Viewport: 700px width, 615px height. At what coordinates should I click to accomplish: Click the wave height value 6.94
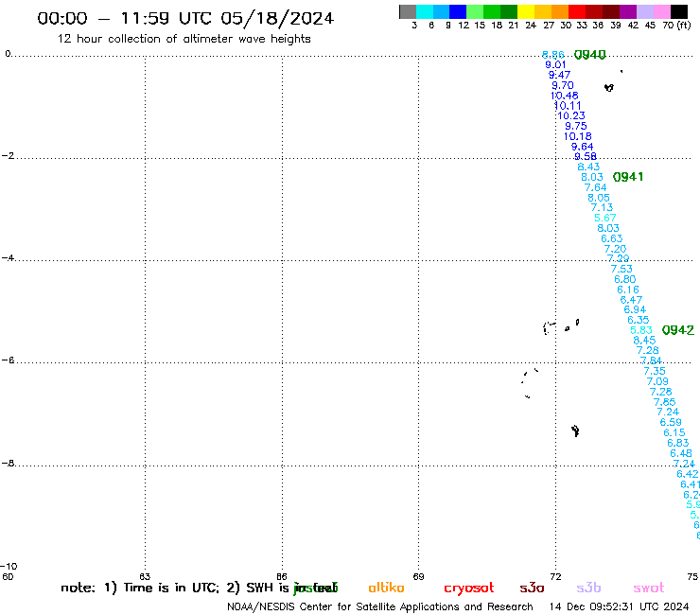click(635, 309)
